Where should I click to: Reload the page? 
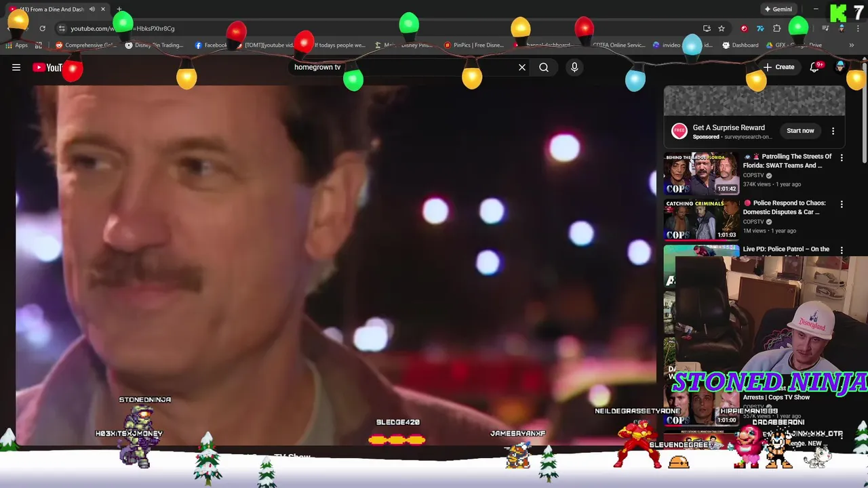(42, 28)
